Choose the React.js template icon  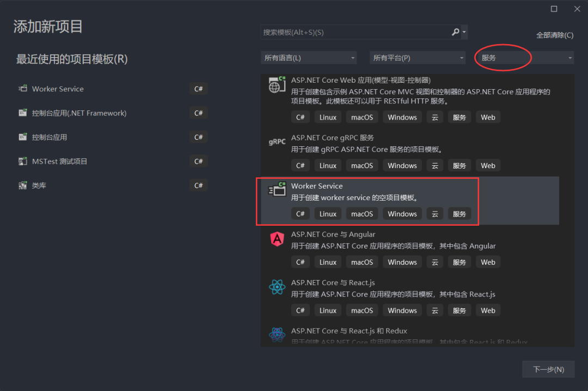click(x=277, y=287)
